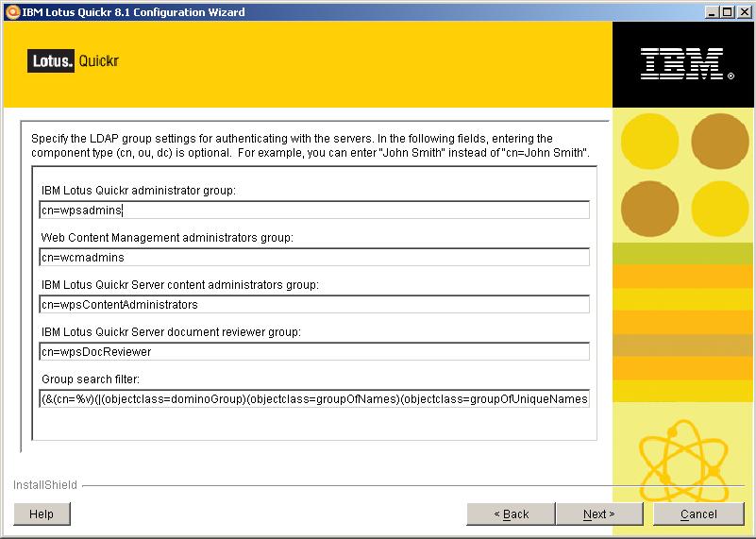This screenshot has height=539, width=756.
Task: Focus the Quickr administrator group field
Action: pos(314,211)
